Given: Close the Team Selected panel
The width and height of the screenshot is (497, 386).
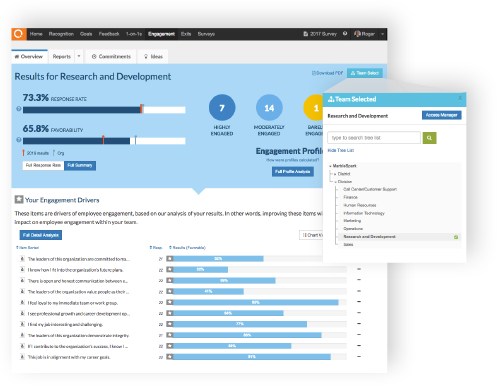Looking at the screenshot, I should click(460, 98).
